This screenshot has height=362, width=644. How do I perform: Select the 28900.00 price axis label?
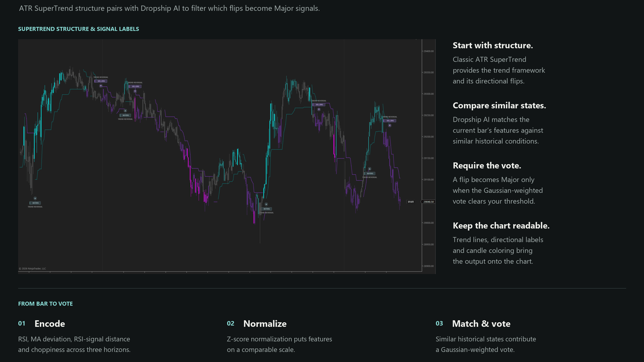click(428, 266)
